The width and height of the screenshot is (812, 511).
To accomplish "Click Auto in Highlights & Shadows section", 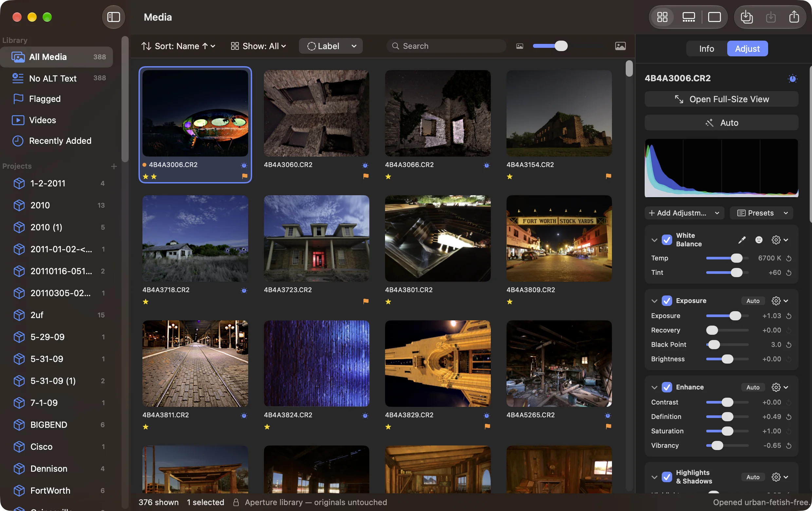I will [x=753, y=477].
